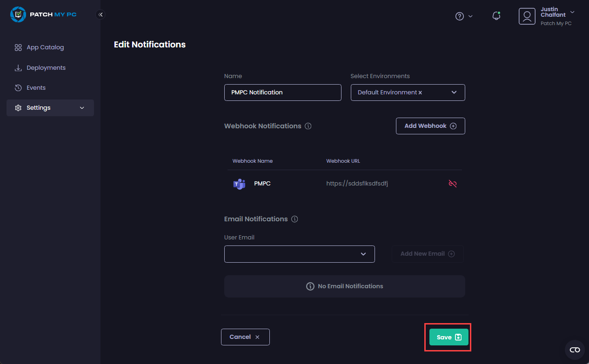Screen dimensions: 589x364
Task: Unlink the PMPC webhook
Action: 452,184
